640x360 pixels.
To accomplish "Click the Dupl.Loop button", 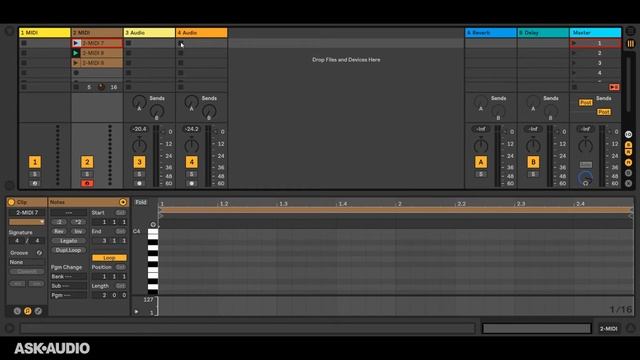I will (69, 250).
